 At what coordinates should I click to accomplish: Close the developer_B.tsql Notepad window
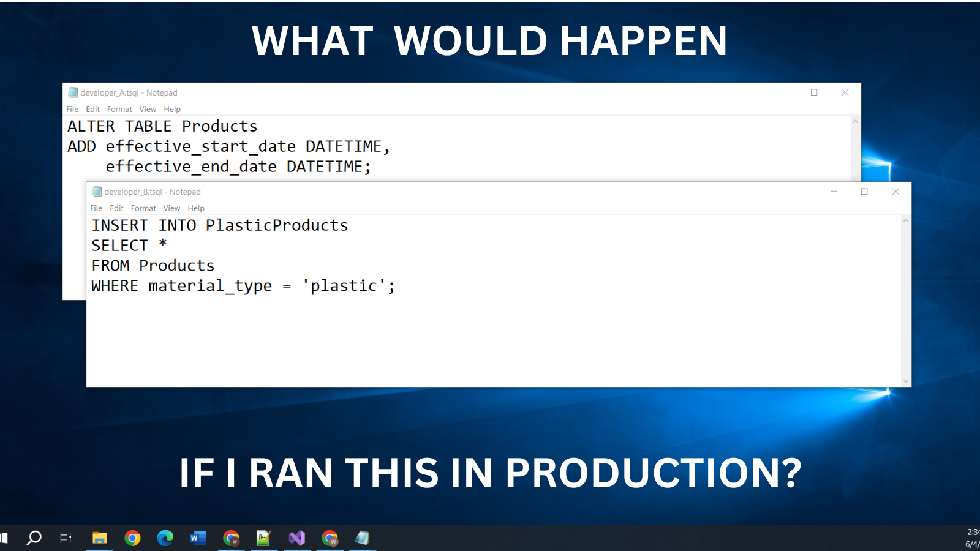pyautogui.click(x=895, y=192)
